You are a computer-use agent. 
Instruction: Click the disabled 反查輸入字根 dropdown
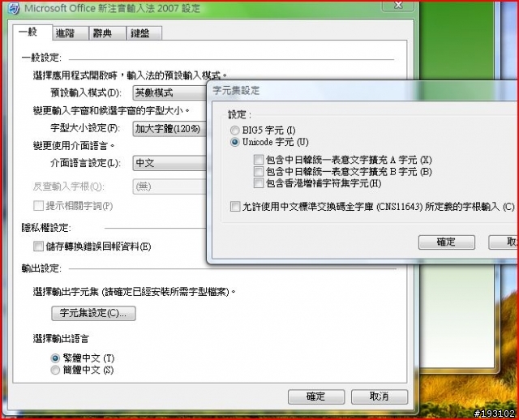(169, 186)
